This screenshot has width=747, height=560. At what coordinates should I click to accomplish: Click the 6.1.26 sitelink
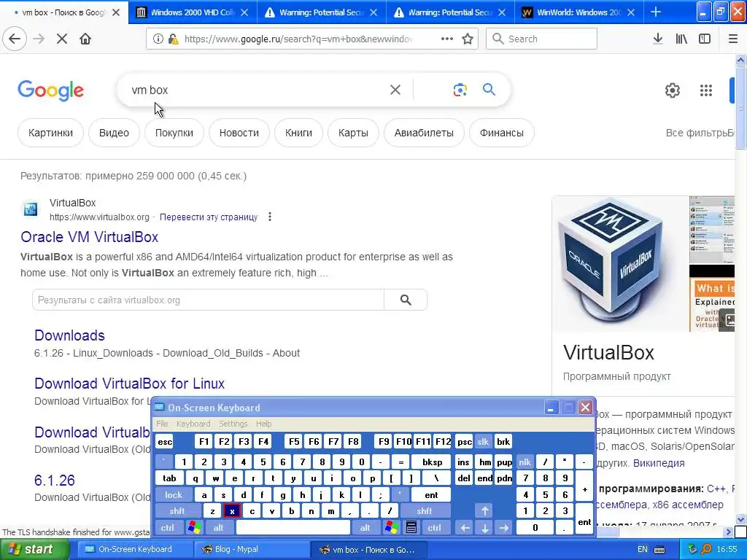(55, 480)
